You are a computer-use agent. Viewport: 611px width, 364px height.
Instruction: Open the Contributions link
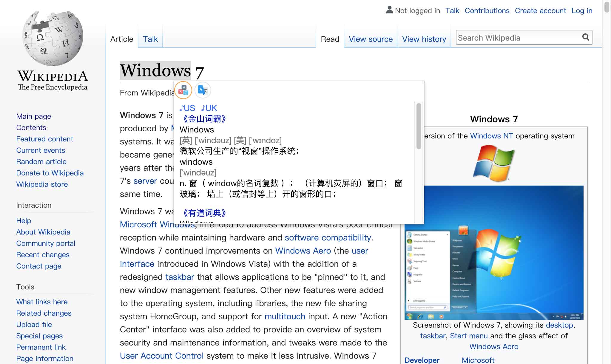[x=487, y=11]
